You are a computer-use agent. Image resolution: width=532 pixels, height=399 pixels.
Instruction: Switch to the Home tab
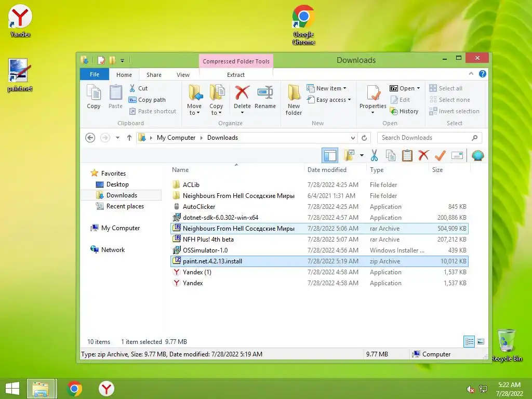click(x=124, y=75)
